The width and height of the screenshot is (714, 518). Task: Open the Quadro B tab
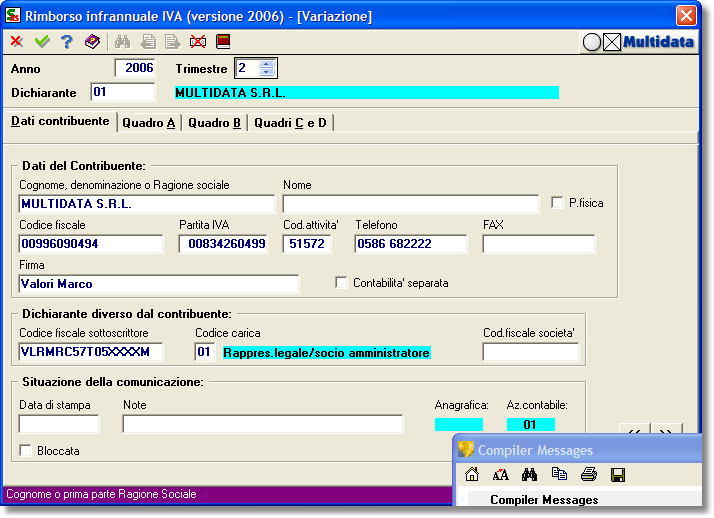[x=214, y=123]
